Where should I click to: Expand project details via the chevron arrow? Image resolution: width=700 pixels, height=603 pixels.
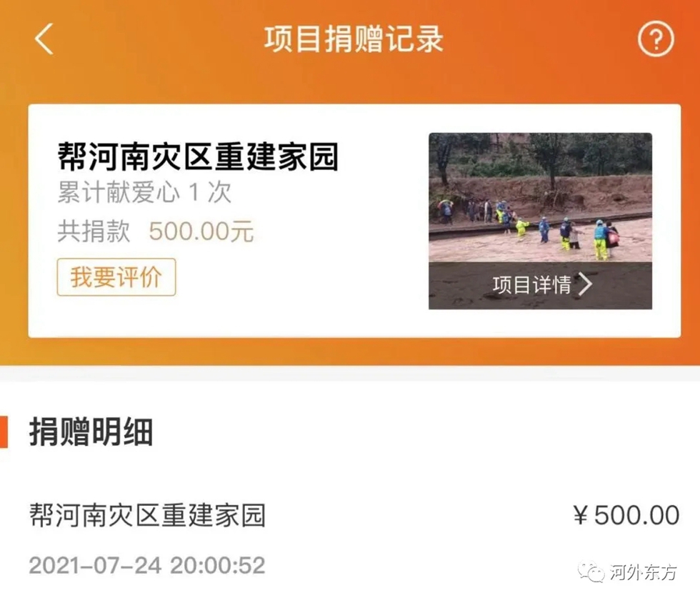pyautogui.click(x=585, y=284)
